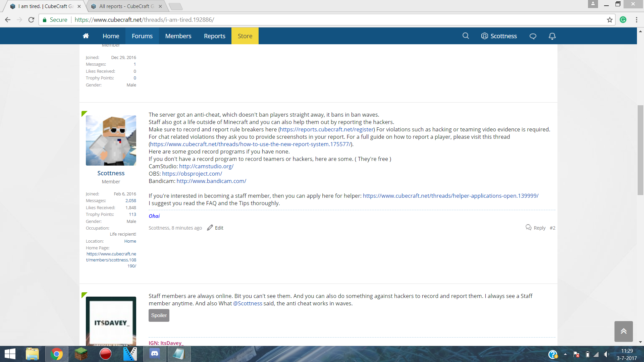Close the 'All reports' tab
The image size is (644, 362).
click(160, 6)
